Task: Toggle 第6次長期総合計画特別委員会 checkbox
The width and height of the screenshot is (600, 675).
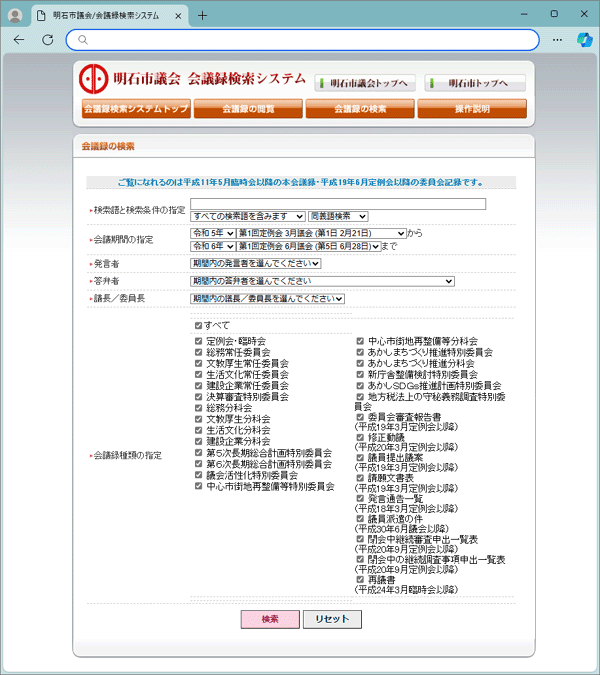Action: pos(198,464)
